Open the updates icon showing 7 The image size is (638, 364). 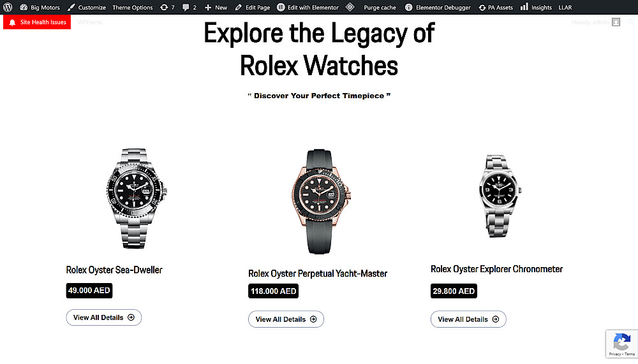point(165,8)
